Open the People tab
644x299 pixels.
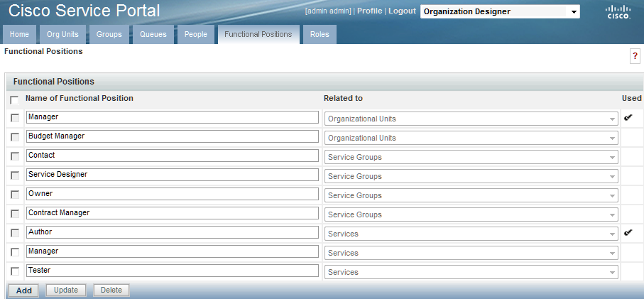195,35
